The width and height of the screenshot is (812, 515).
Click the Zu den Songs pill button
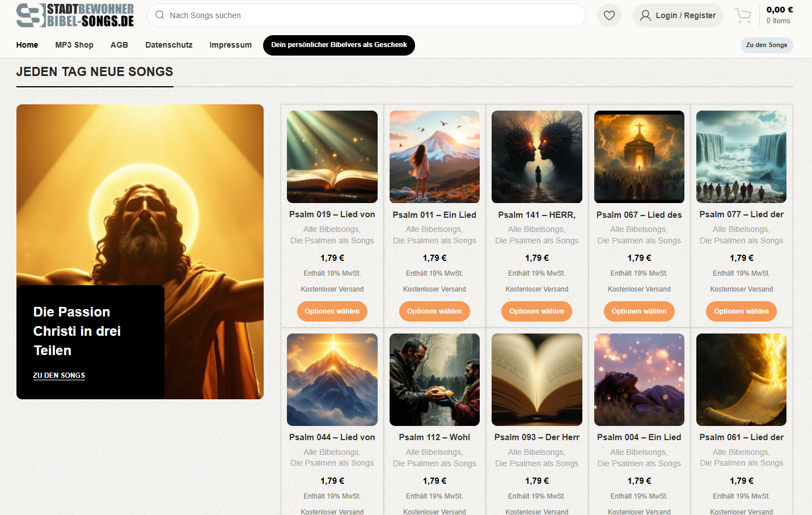766,45
